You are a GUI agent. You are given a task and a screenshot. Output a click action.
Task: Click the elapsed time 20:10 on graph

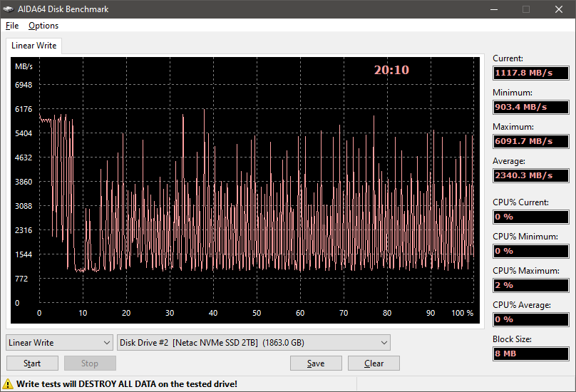(x=391, y=70)
